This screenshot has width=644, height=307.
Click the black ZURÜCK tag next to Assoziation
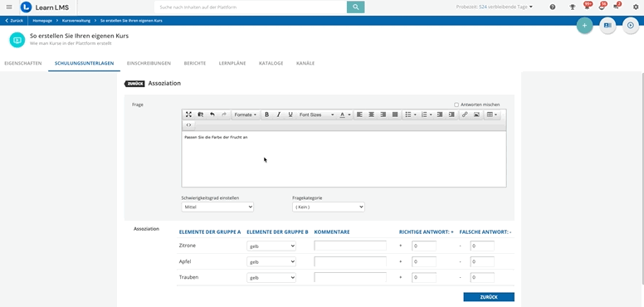pyautogui.click(x=134, y=83)
